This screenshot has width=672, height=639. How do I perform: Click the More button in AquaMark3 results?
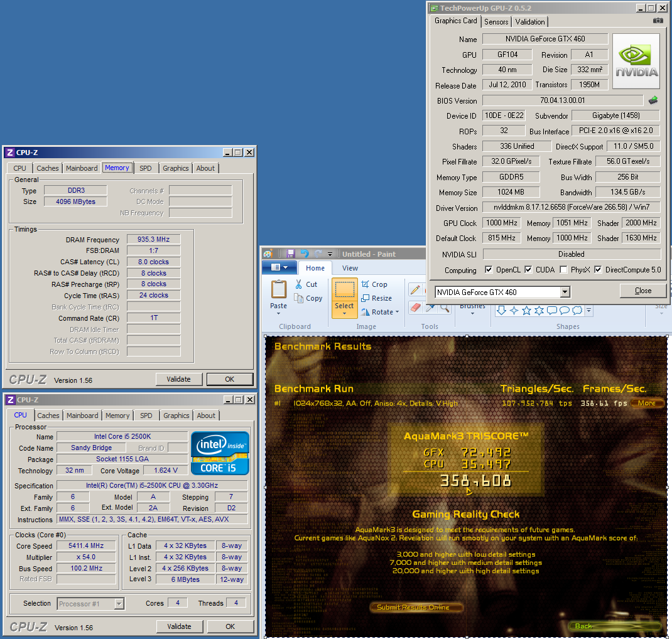(647, 403)
